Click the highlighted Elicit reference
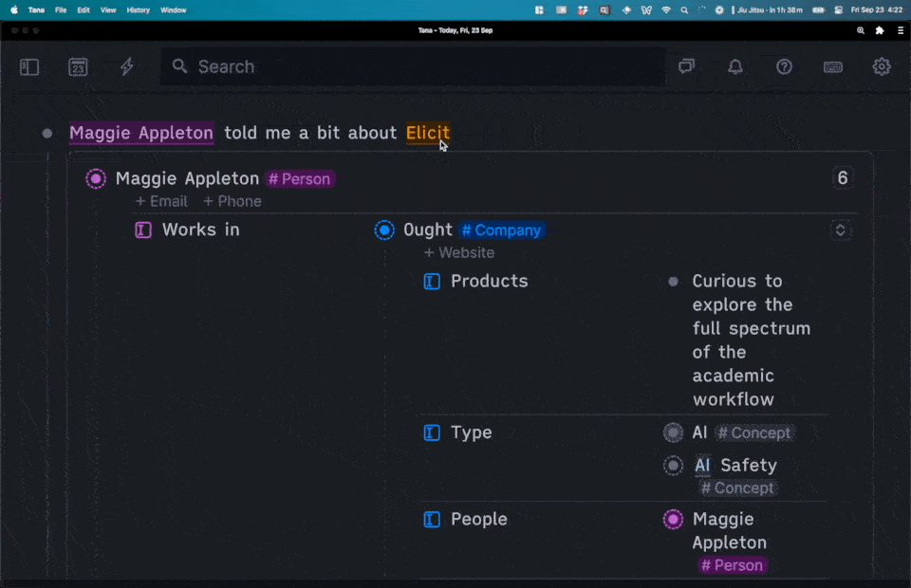Screen dimensions: 911x588 [x=428, y=133]
